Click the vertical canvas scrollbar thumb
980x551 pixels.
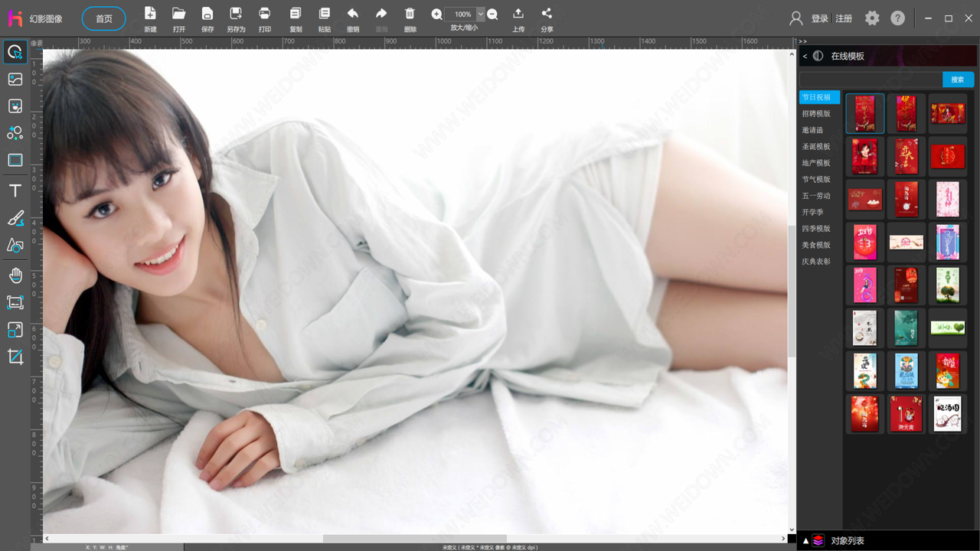pyautogui.click(x=792, y=291)
